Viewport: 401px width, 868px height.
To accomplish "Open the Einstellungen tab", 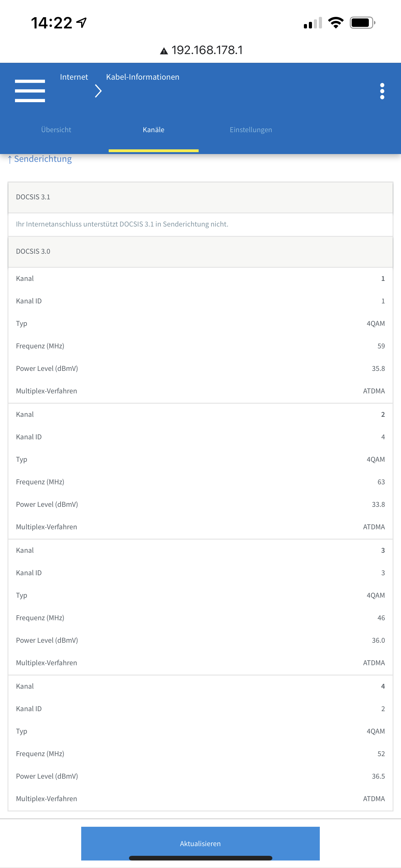I will 251,130.
